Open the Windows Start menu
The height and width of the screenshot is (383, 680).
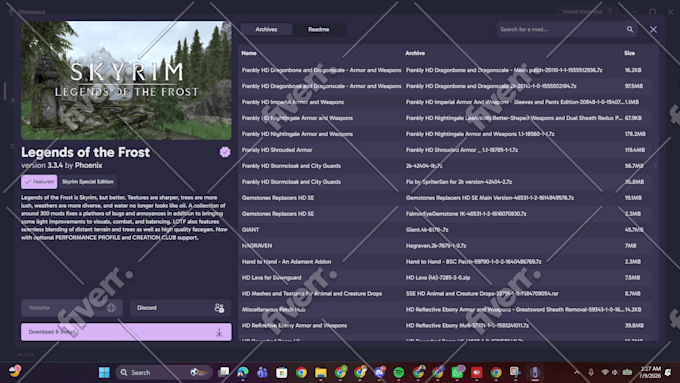coord(104,372)
